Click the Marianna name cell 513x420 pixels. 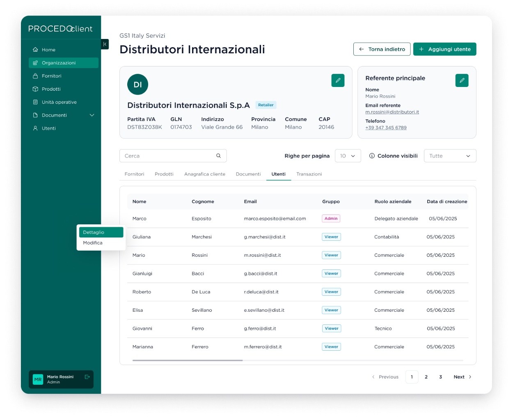(x=143, y=347)
